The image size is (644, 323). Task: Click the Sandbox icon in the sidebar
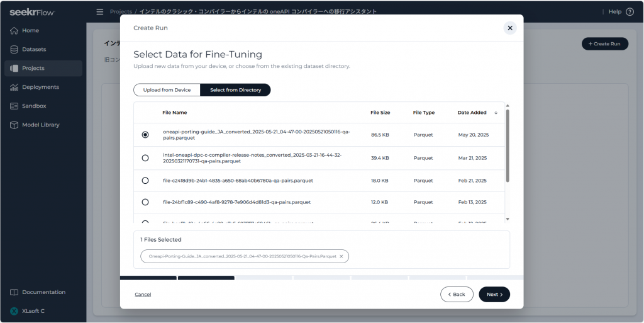(14, 106)
